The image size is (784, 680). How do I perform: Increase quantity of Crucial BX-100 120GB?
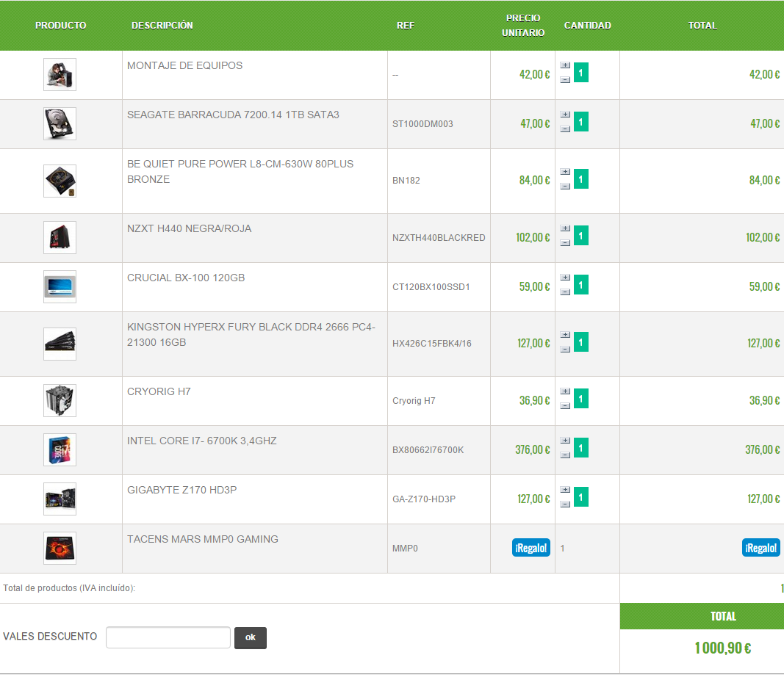tap(565, 278)
